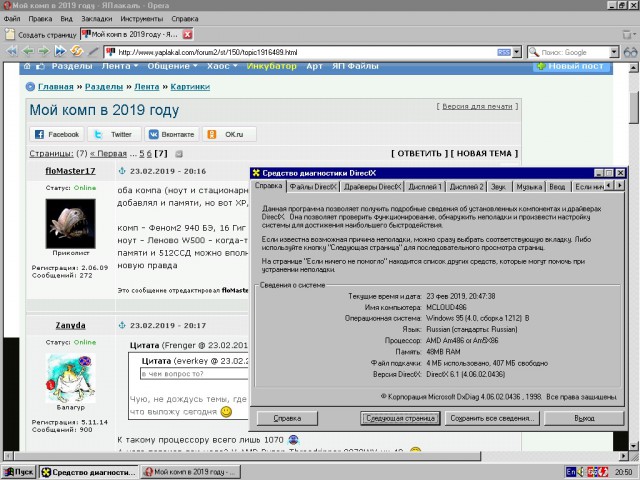Open the Файл menu
Screen dimensions: 640x480
[12, 19]
